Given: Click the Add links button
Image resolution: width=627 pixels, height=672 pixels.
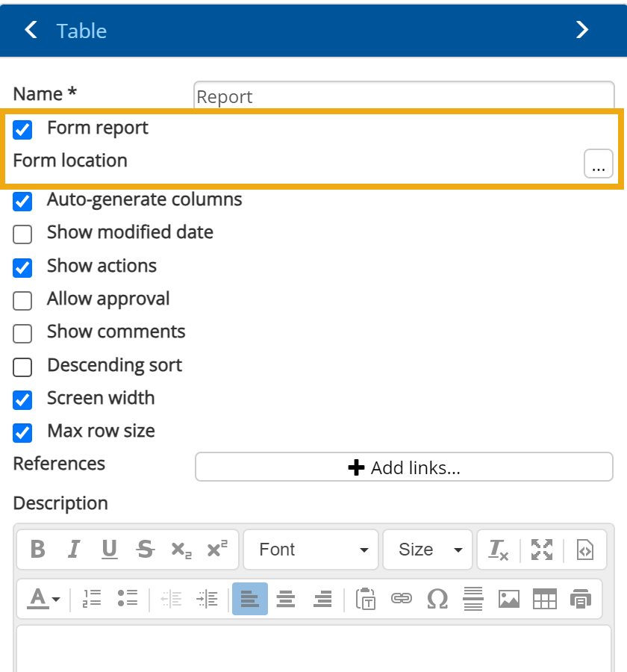Looking at the screenshot, I should point(403,466).
